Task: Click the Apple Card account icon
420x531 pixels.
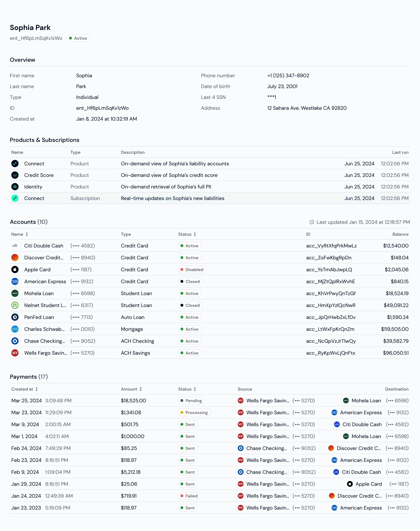Action: [15, 269]
